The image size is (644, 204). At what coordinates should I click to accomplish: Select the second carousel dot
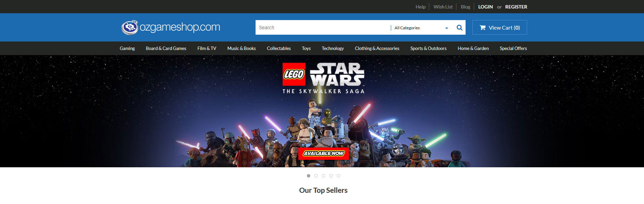click(x=316, y=176)
